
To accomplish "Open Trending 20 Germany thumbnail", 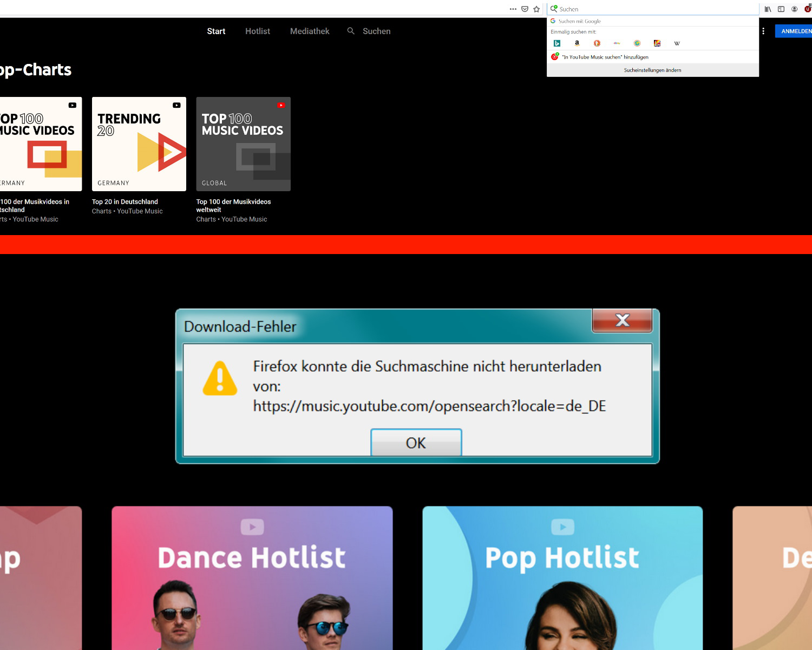I will coord(139,144).
